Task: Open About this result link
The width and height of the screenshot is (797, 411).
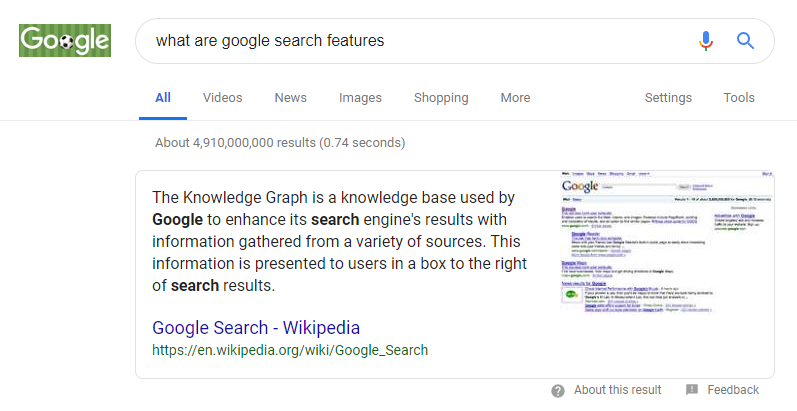Action: [x=618, y=390]
